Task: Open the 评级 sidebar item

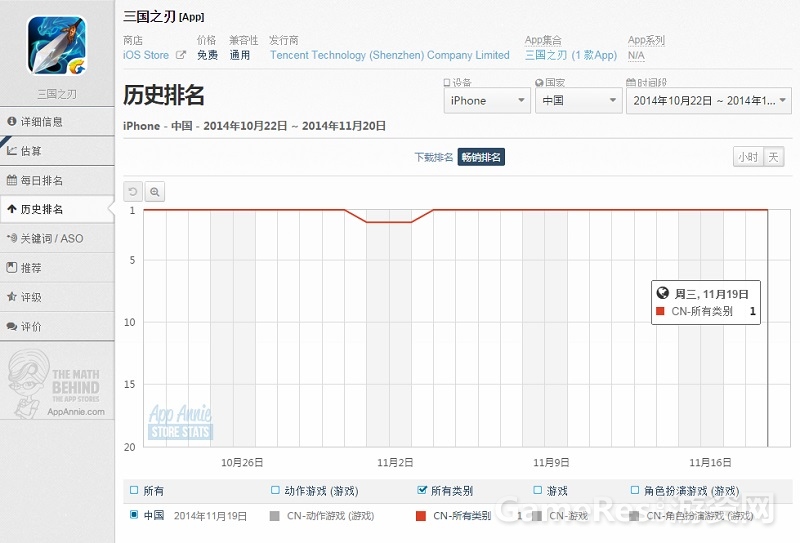Action: pyautogui.click(x=57, y=297)
